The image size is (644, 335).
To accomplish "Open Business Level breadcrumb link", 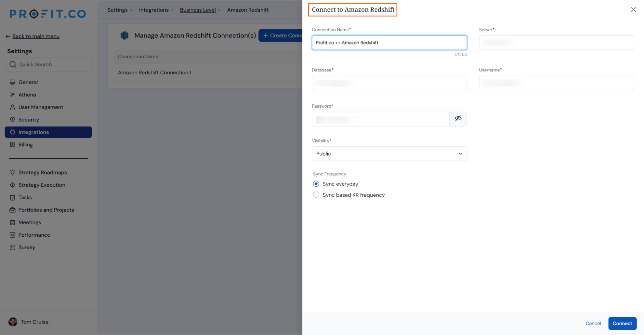I will click(198, 10).
